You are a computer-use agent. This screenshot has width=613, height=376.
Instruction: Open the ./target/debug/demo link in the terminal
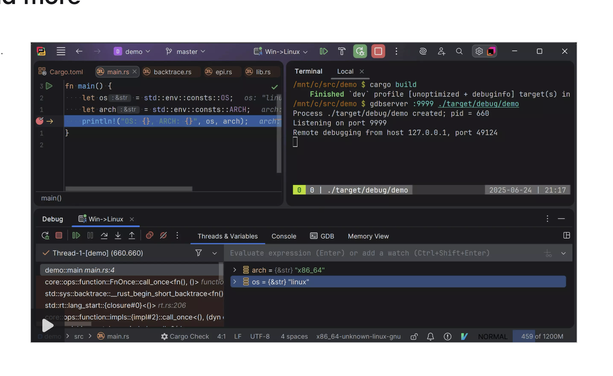point(479,104)
